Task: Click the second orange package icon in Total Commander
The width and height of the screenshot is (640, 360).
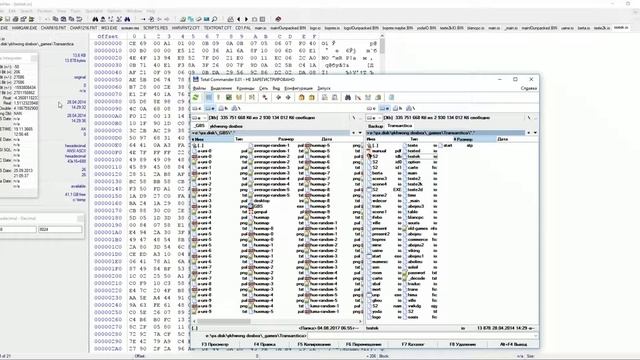Action: click(x=311, y=98)
